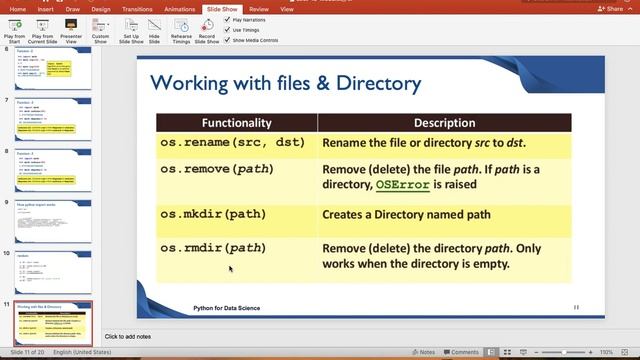The height and width of the screenshot is (360, 640).
Task: Click the Hide Slide icon
Action: 154,31
